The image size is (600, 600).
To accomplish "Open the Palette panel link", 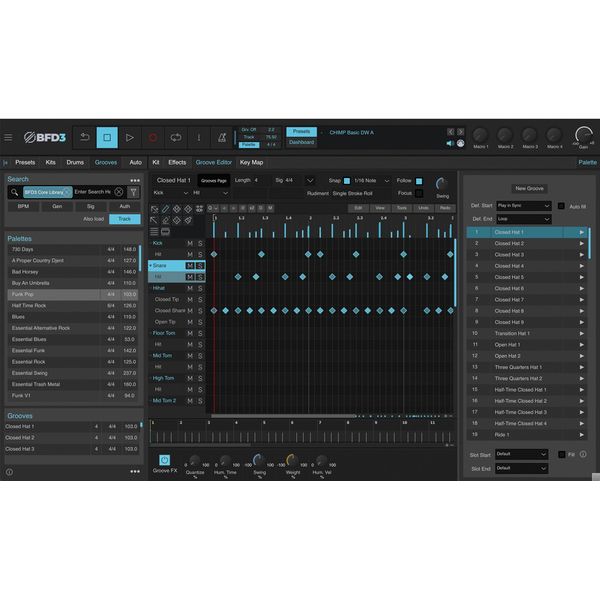I will tap(587, 163).
